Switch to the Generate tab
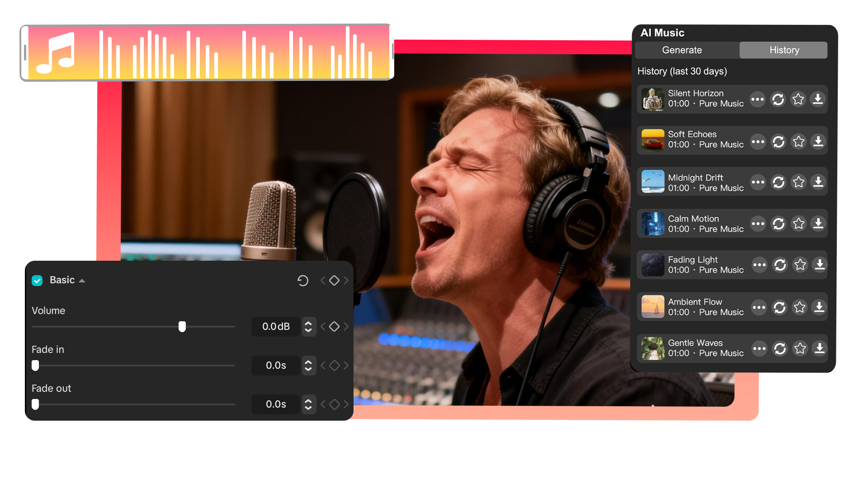868x488 pixels. tap(682, 50)
